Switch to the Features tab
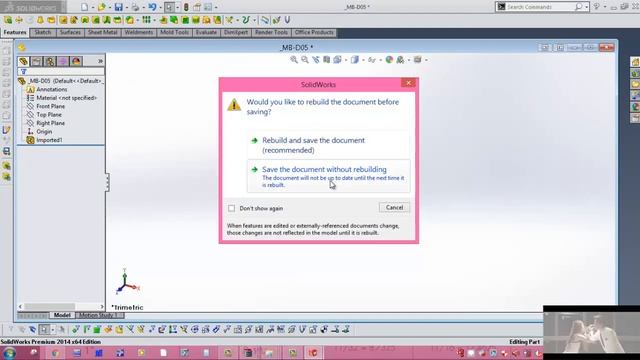 click(x=15, y=32)
